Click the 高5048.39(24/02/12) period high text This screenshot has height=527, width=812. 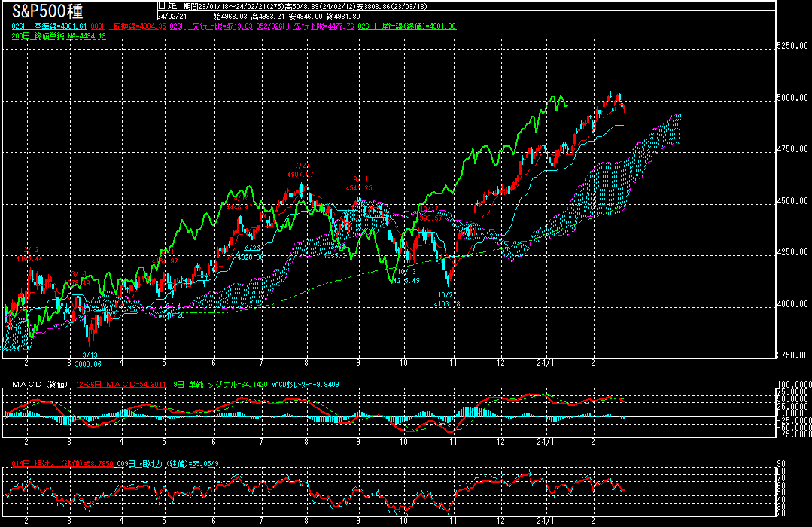(x=321, y=6)
